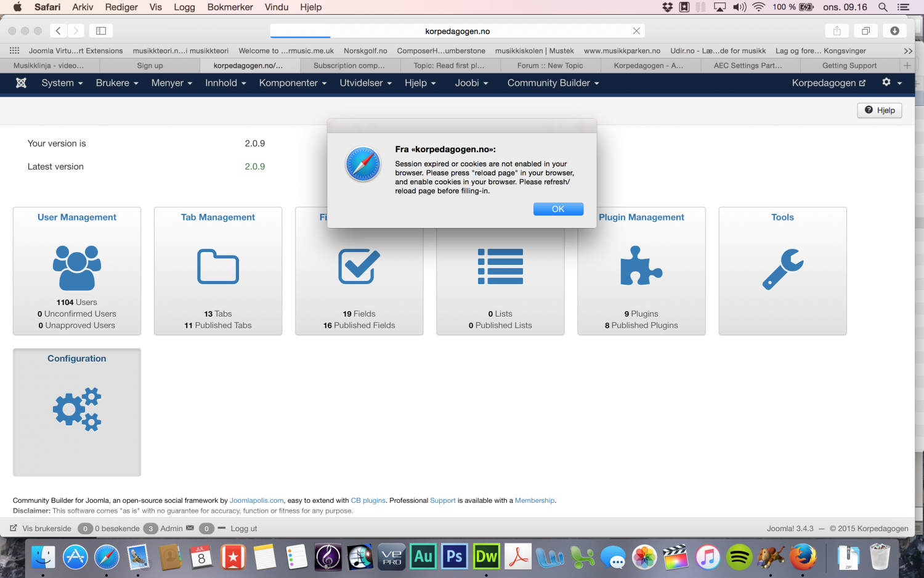The height and width of the screenshot is (578, 924).
Task: Expand the Innhold dropdown menu
Action: (225, 83)
